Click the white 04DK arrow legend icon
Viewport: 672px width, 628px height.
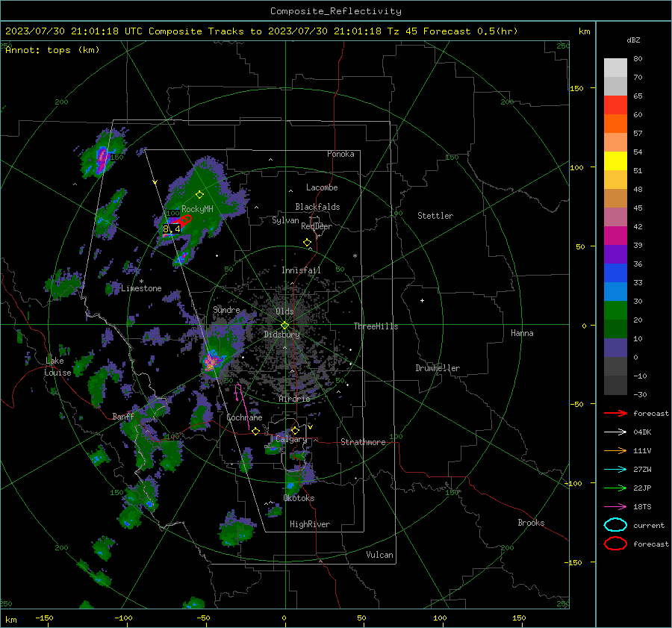click(615, 432)
